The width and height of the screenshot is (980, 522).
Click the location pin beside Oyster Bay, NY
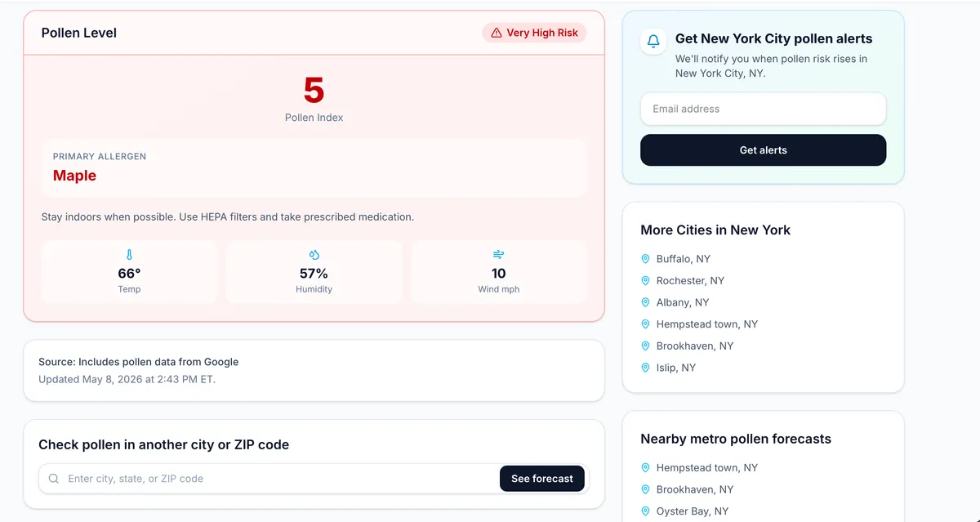tap(645, 511)
